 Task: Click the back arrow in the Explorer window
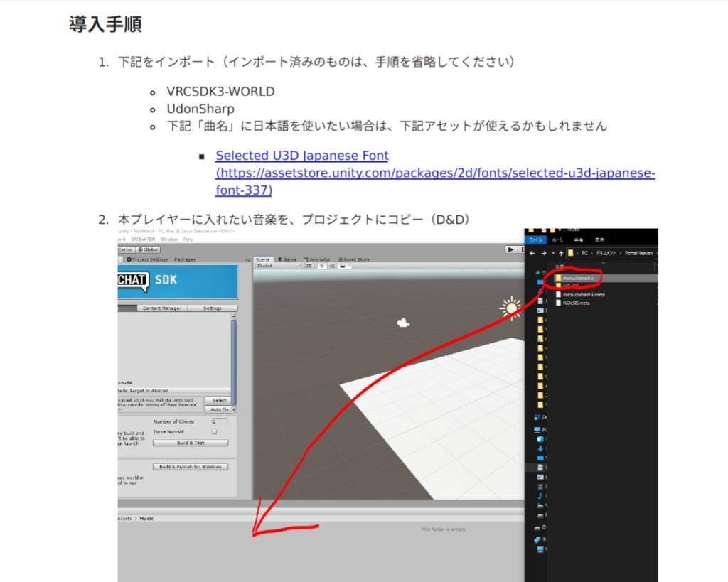(532, 253)
